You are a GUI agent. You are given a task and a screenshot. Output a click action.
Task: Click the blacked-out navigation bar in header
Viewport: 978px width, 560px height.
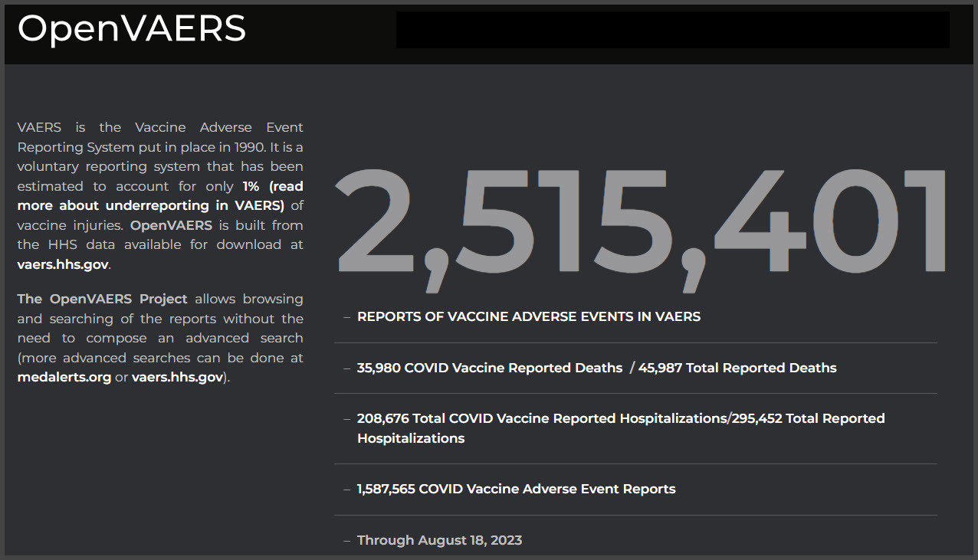coord(672,30)
